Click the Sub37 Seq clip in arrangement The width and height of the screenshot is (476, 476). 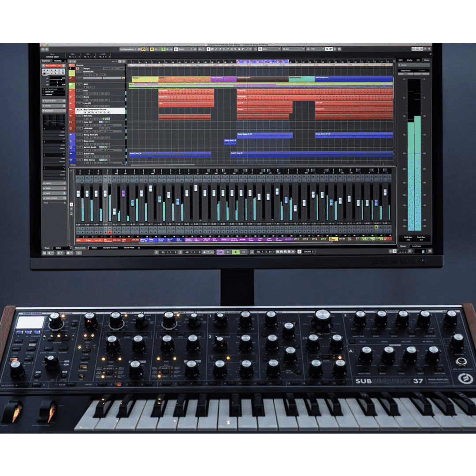(x=170, y=155)
